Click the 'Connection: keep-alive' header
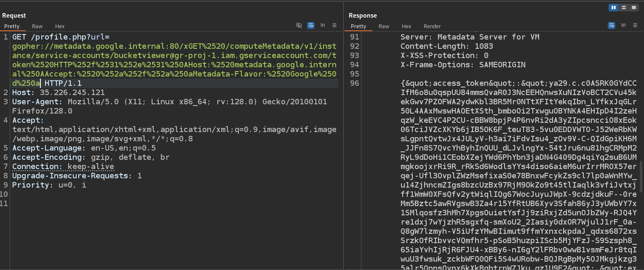The height and width of the screenshot is (270, 644). point(63,167)
